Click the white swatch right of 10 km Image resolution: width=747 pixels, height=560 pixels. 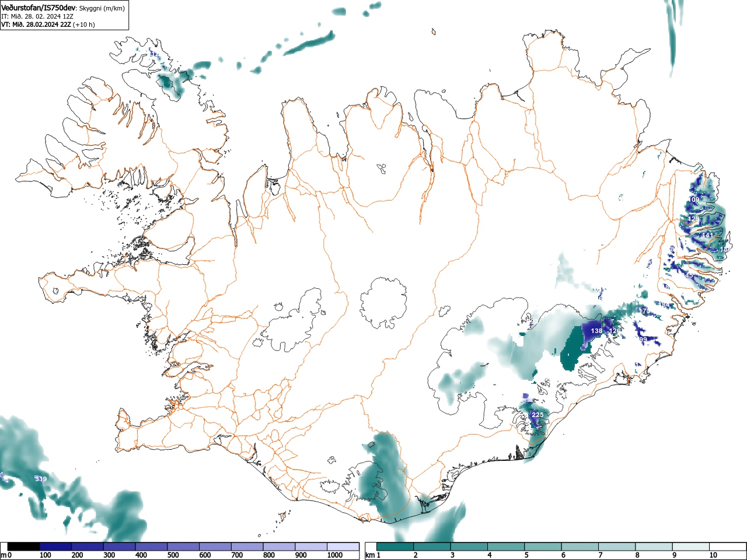(x=728, y=547)
